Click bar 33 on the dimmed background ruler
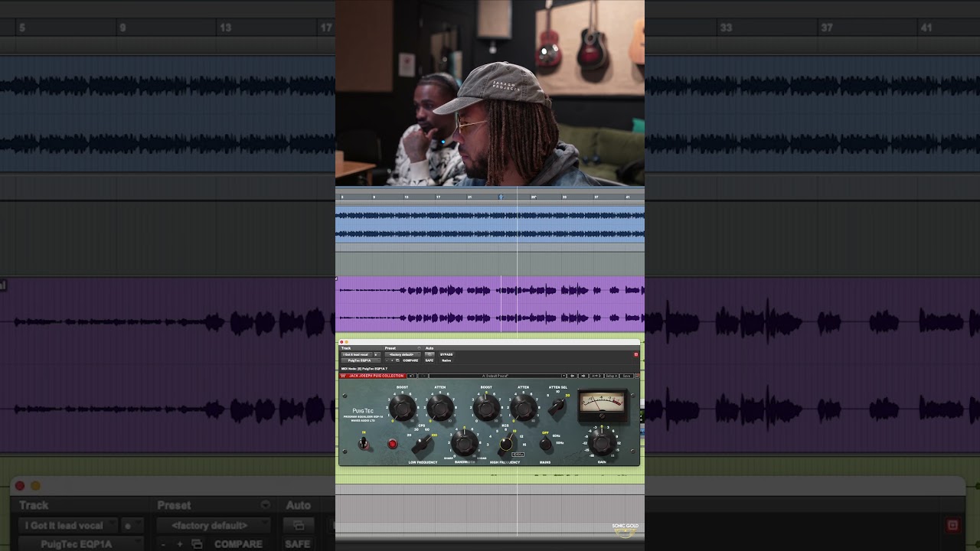980x551 pixels. (x=726, y=28)
